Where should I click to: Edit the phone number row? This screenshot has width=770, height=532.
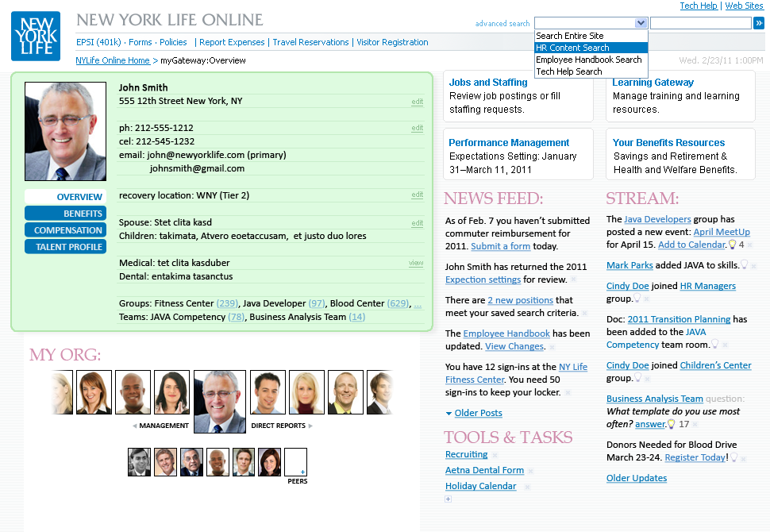click(417, 128)
